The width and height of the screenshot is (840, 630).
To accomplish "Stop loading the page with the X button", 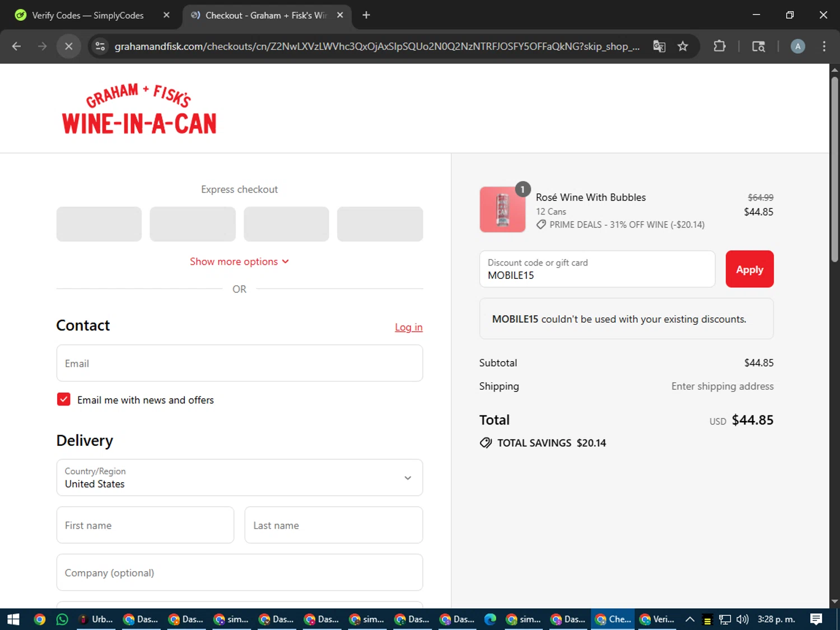I will pos(68,46).
